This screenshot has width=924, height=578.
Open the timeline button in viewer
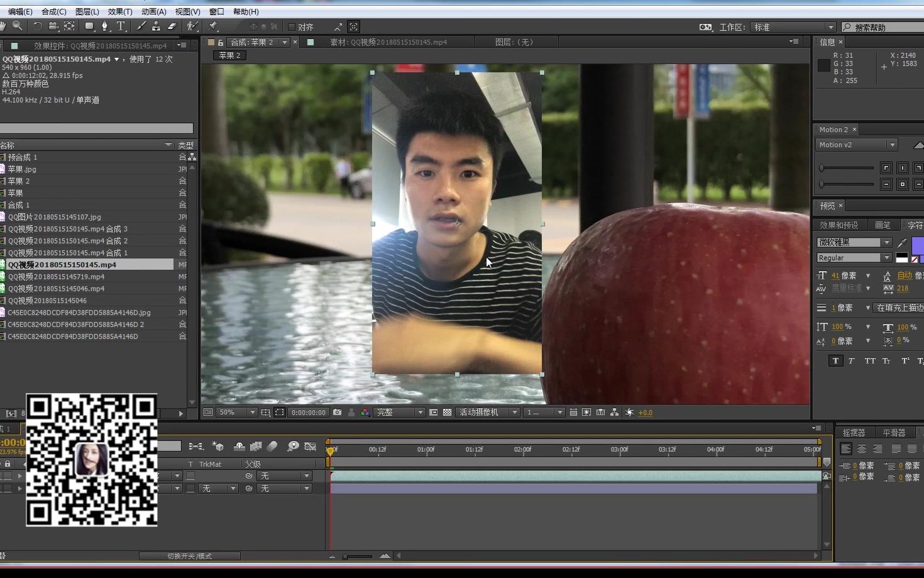[x=600, y=413]
